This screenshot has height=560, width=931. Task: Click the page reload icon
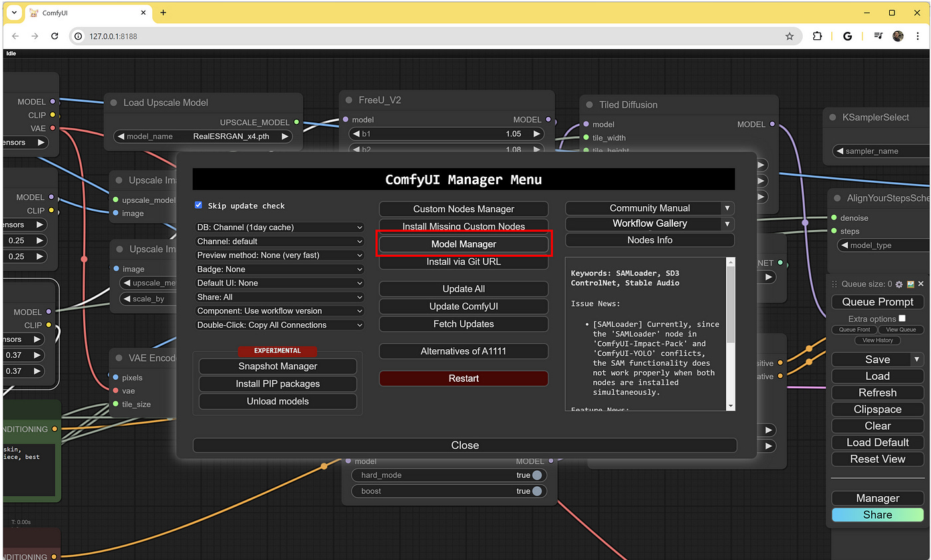pos(55,36)
